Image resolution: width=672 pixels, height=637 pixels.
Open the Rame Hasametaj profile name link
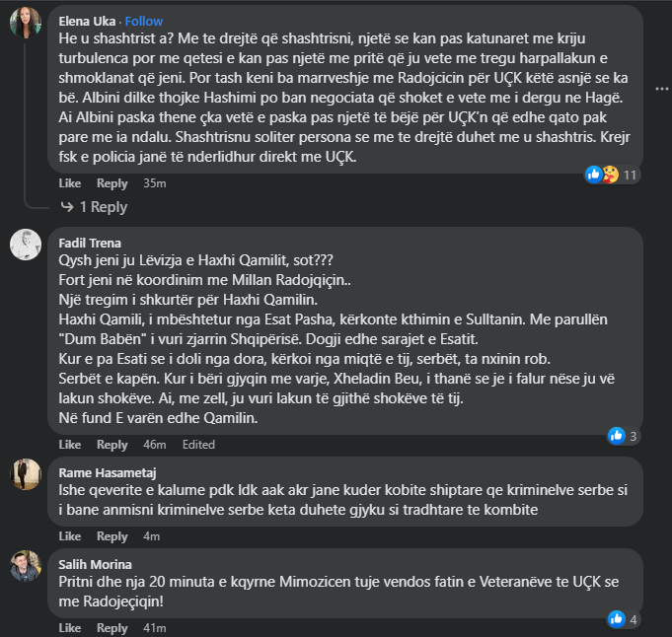[x=108, y=473]
